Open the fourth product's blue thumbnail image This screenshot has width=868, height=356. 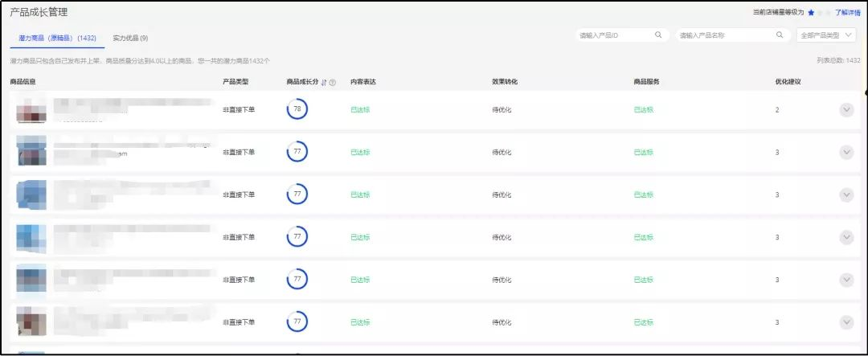31,237
